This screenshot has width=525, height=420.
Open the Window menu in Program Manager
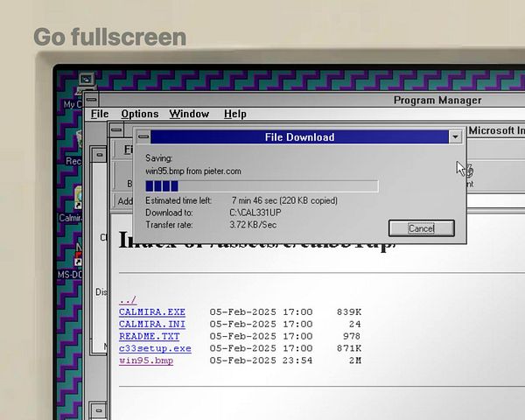189,114
